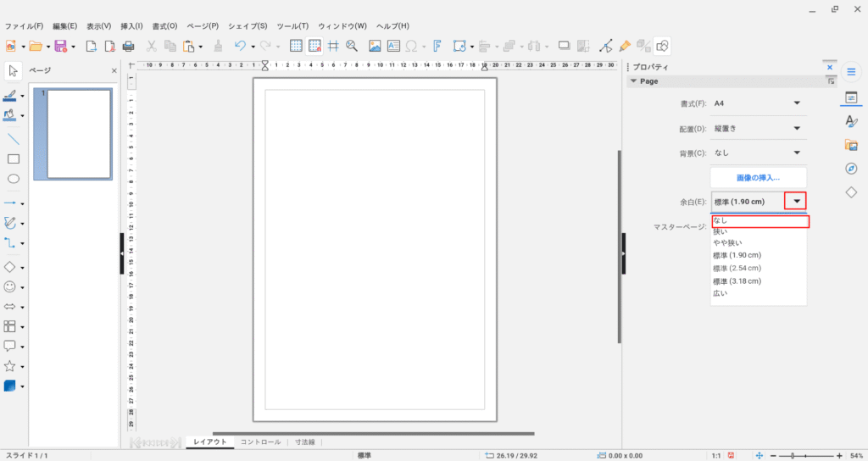Click the zoom slider handle
Viewport: 868px width, 461px height.
pyautogui.click(x=793, y=455)
